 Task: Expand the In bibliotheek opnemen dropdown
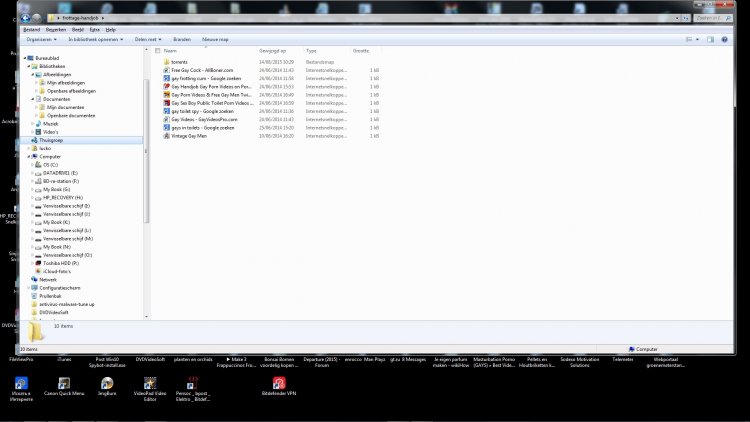tap(96, 40)
